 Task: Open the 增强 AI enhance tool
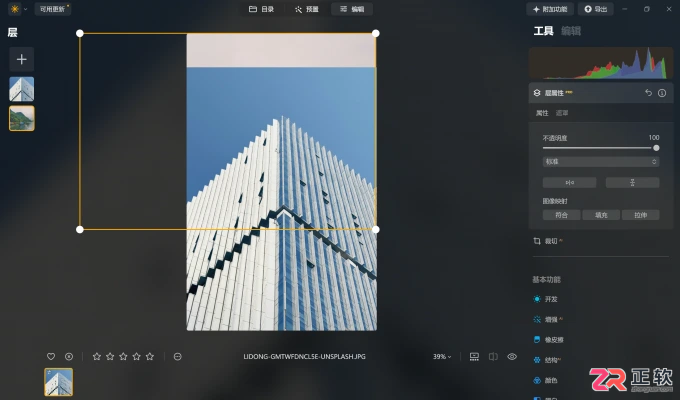[x=548, y=319]
